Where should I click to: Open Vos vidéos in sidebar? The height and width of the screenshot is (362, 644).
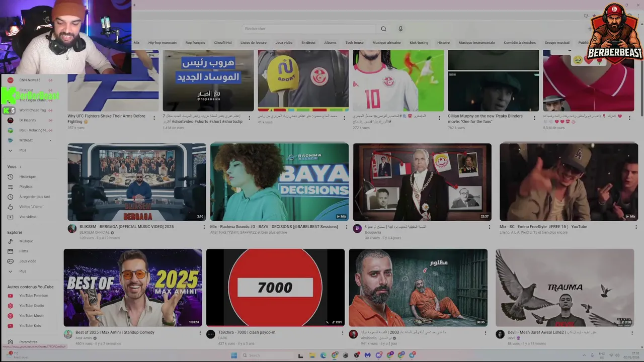[x=28, y=217]
